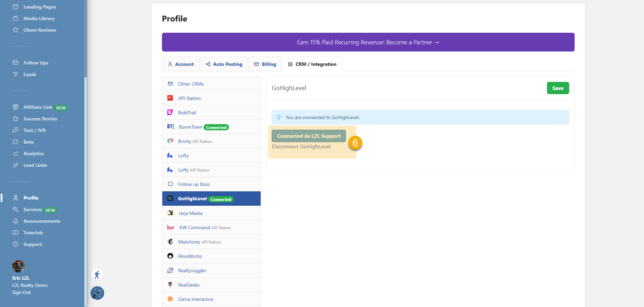
Task: Click the BoomTown BT logo icon
Action: click(x=170, y=127)
